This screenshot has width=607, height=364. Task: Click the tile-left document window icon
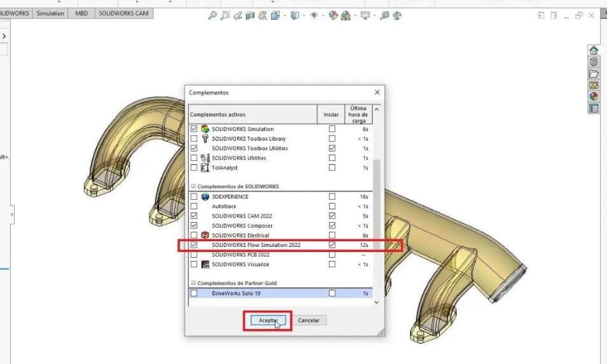point(541,15)
